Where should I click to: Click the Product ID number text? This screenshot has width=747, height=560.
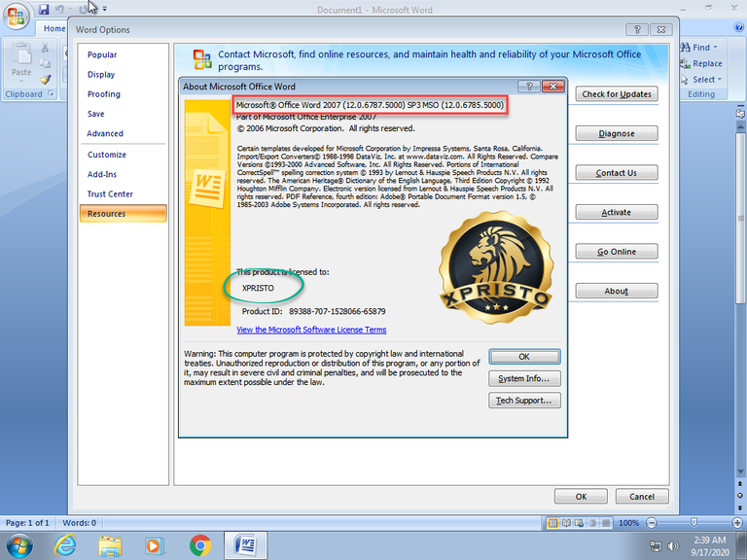coord(338,311)
